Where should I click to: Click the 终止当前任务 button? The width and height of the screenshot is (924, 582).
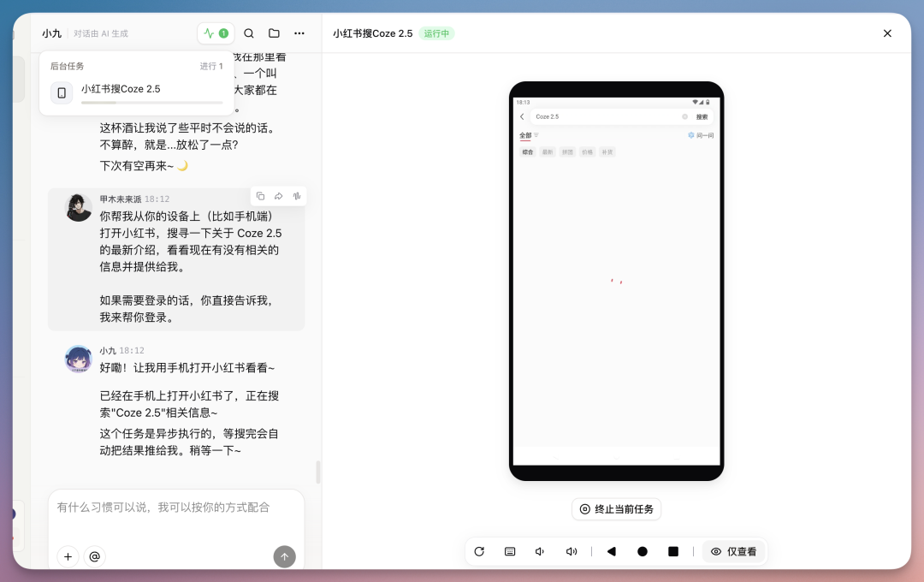616,508
